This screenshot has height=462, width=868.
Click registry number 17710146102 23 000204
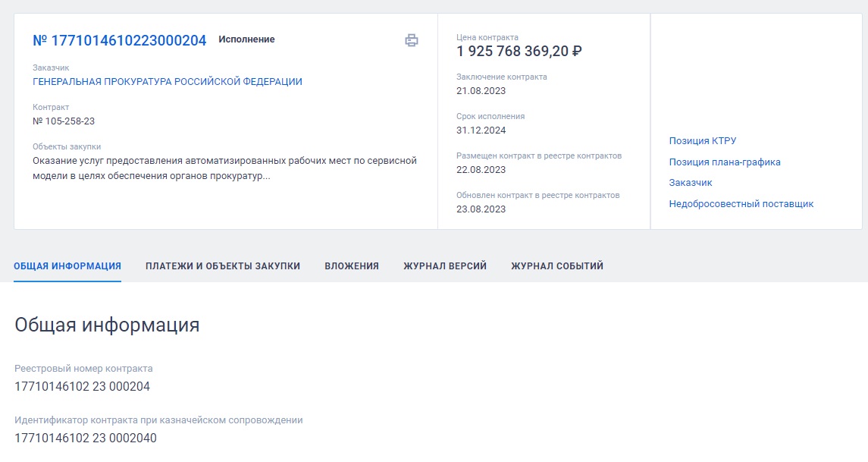click(82, 386)
